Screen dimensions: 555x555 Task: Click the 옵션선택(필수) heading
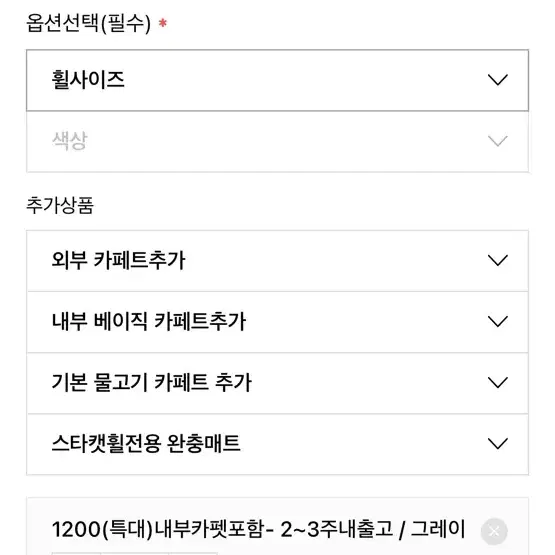click(x=88, y=23)
